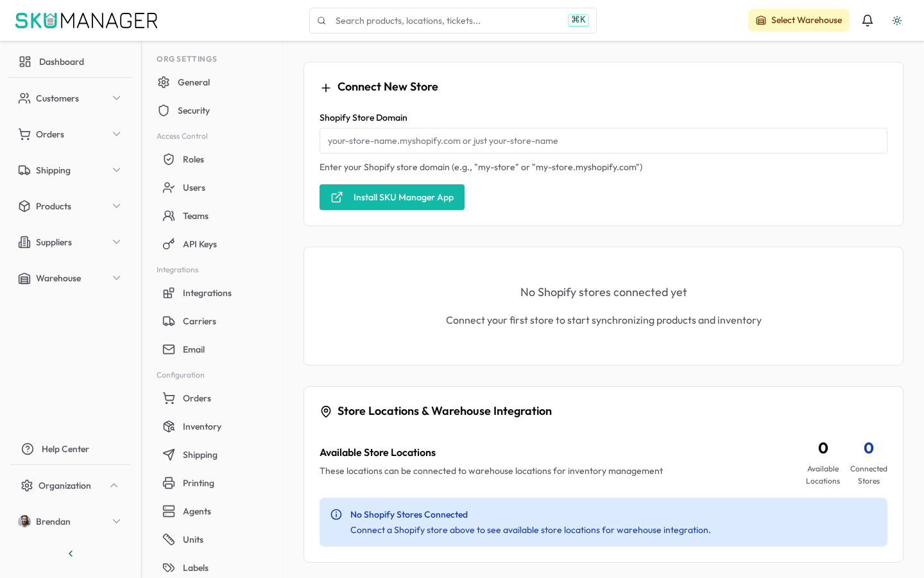Click the info icon in the blue notice
This screenshot has height=578, width=924.
336,514
